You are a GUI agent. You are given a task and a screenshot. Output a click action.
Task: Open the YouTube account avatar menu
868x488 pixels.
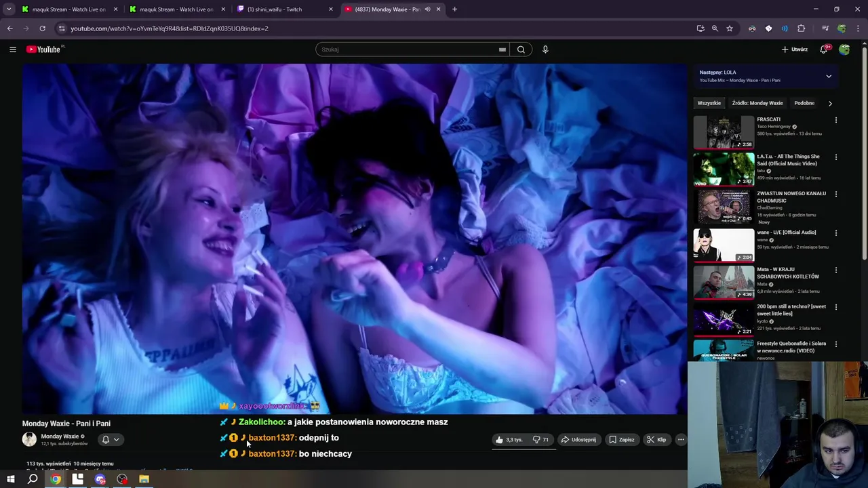pos(844,49)
